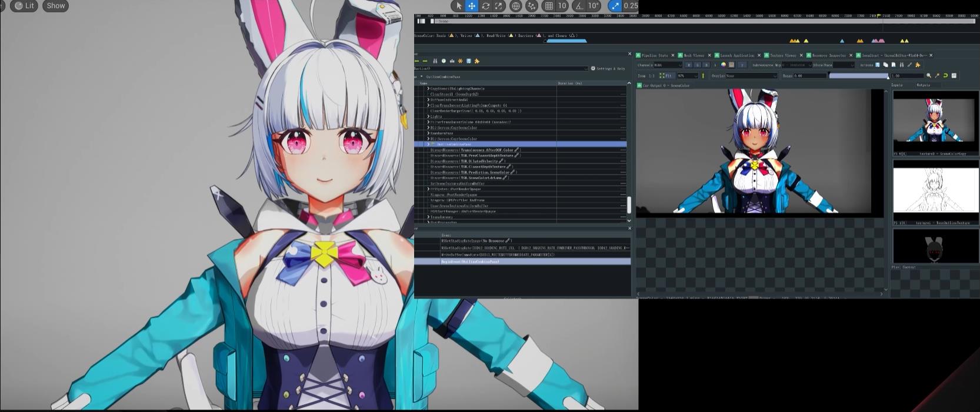Toggle the B channel button
The image size is (980, 412).
[706, 65]
